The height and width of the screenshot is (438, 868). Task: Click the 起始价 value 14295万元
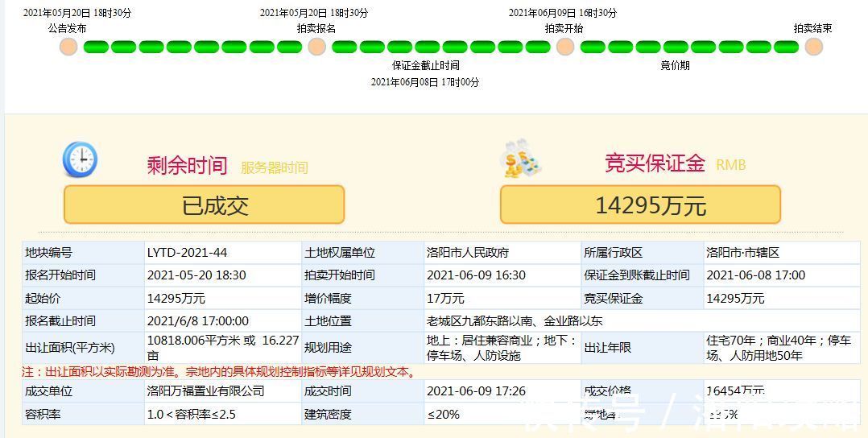coord(176,299)
